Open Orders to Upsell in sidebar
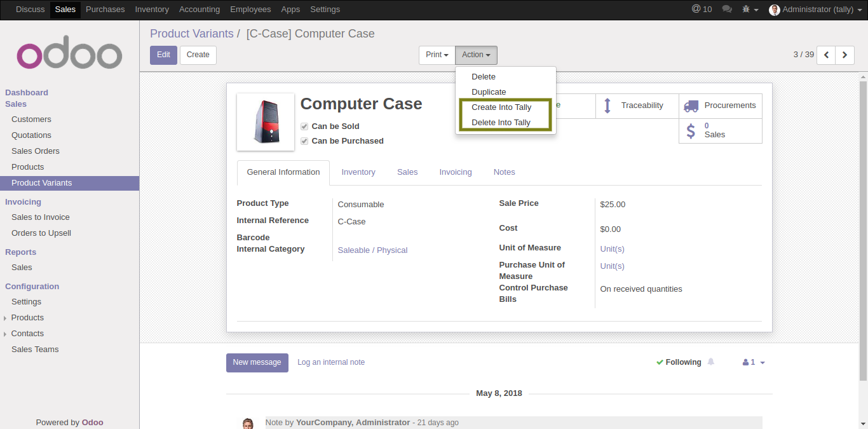This screenshot has width=868, height=429. (x=41, y=233)
